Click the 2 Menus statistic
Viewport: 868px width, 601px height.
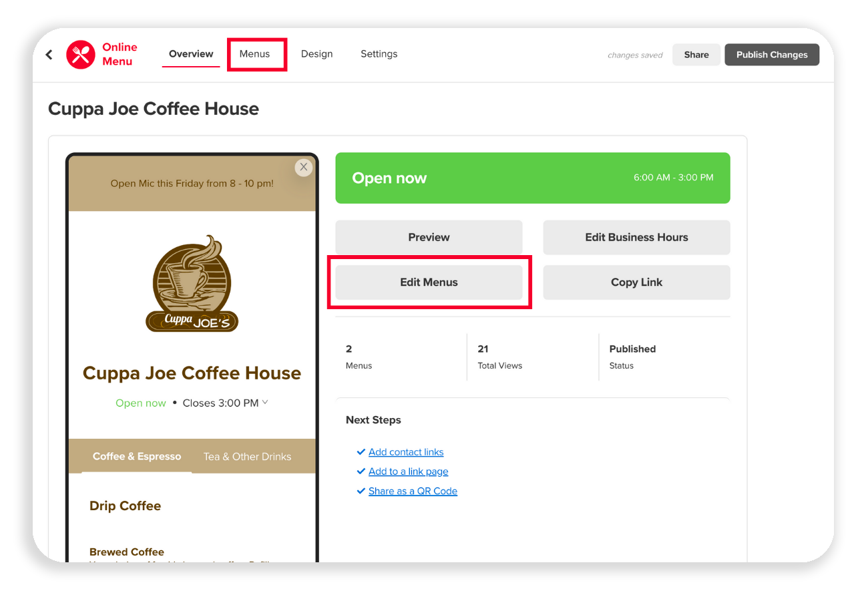(x=359, y=357)
